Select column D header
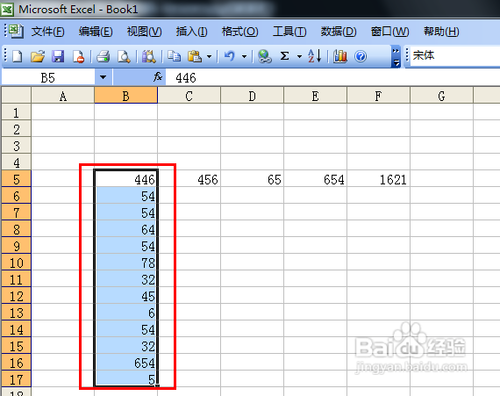The height and width of the screenshot is (396, 500). click(x=252, y=96)
